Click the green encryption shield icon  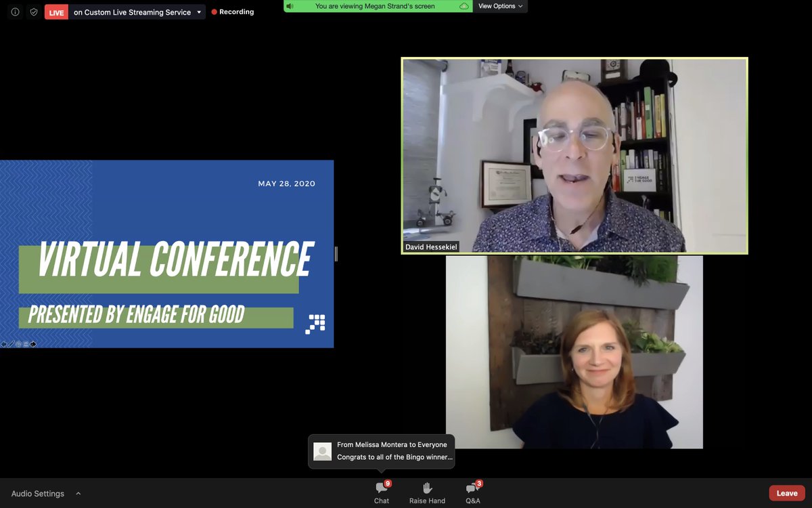pyautogui.click(x=33, y=12)
